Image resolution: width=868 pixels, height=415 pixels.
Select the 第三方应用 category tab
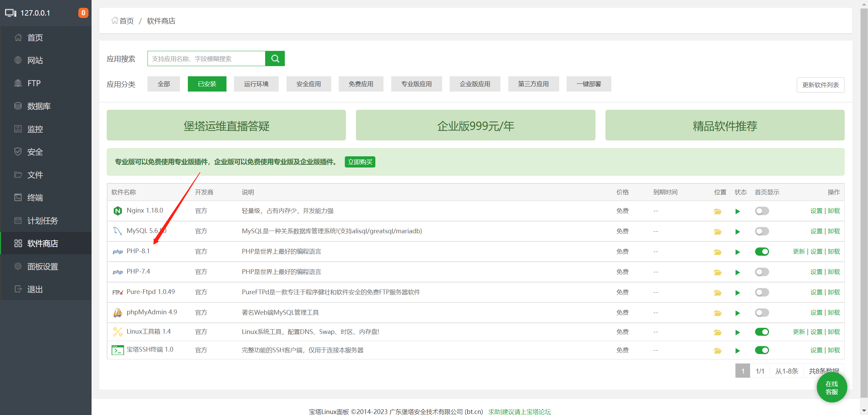coord(534,84)
